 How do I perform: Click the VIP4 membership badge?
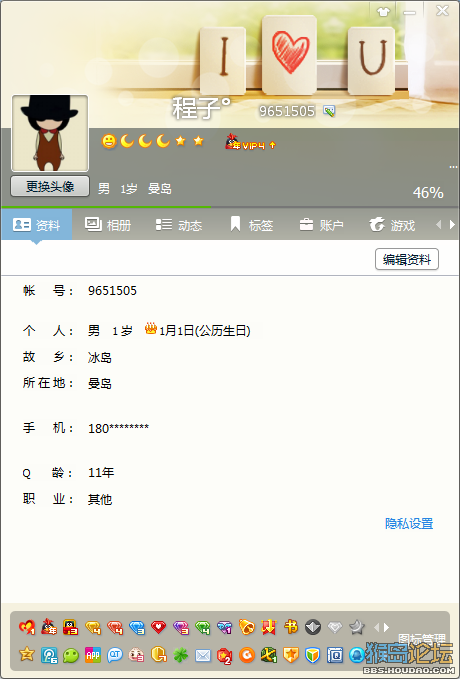(x=250, y=142)
